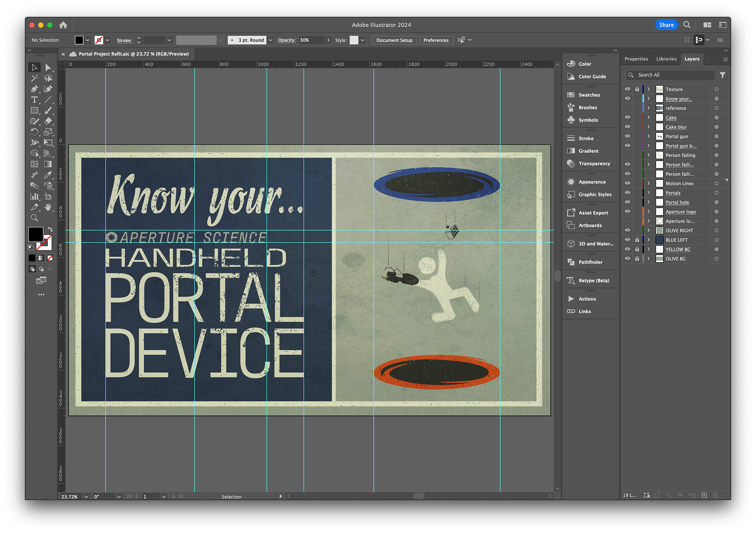Hide the Cake layer
Image resolution: width=756 pixels, height=533 pixels.
(628, 117)
